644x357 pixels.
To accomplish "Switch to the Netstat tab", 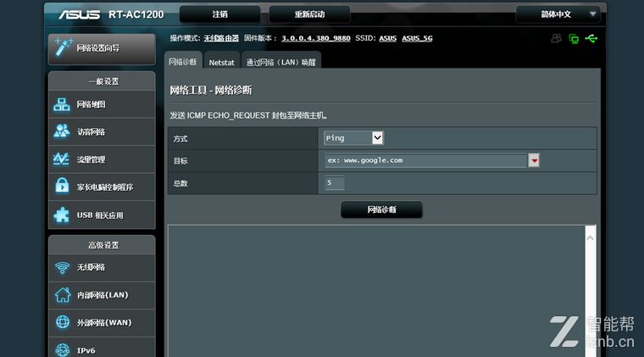I will (x=221, y=63).
